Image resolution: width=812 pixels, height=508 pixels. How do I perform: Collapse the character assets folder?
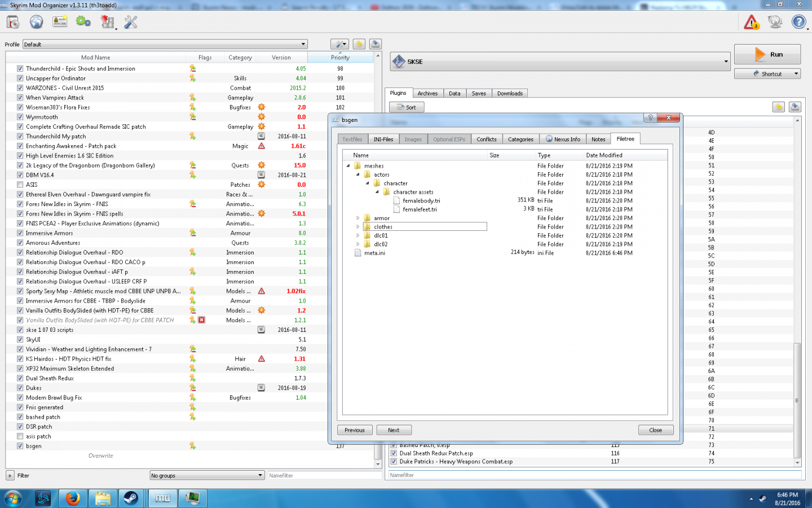pos(377,192)
